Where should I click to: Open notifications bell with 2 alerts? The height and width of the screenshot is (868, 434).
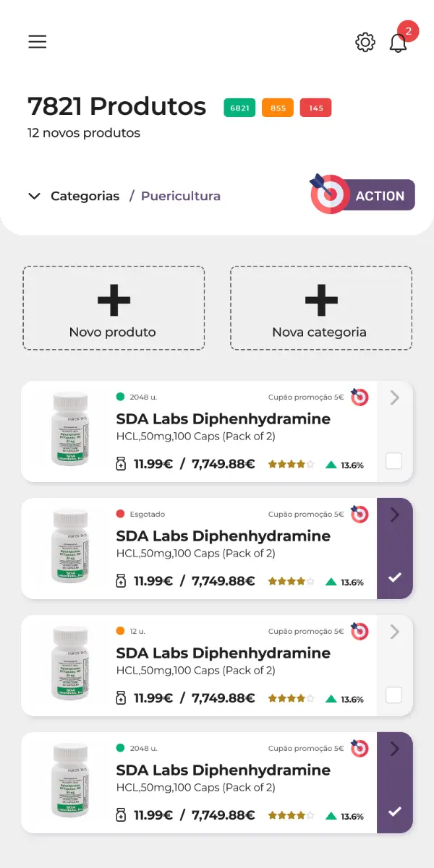[x=399, y=43]
